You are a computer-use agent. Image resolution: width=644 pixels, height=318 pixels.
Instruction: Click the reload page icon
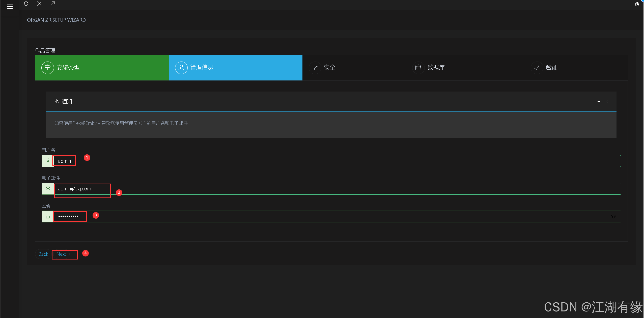point(26,4)
